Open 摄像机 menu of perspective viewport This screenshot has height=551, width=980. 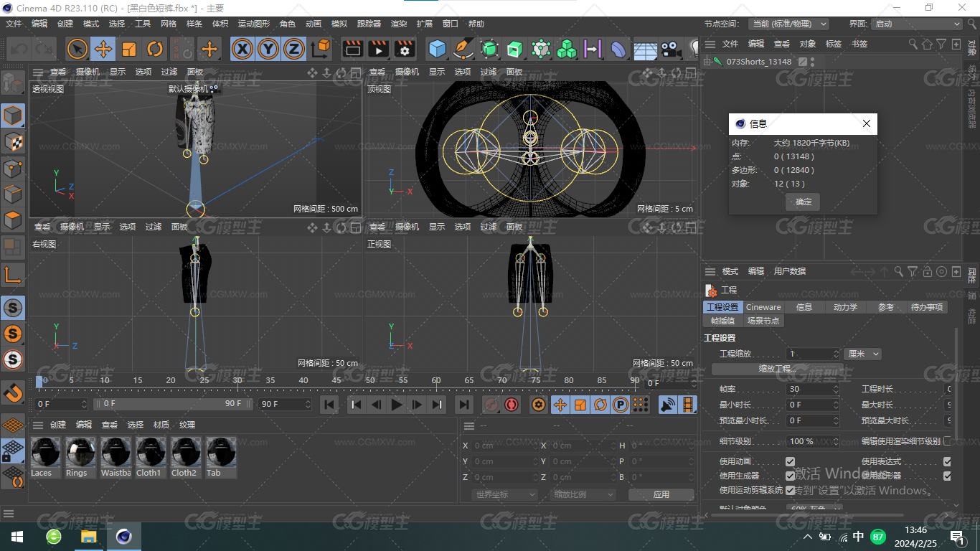click(x=88, y=72)
